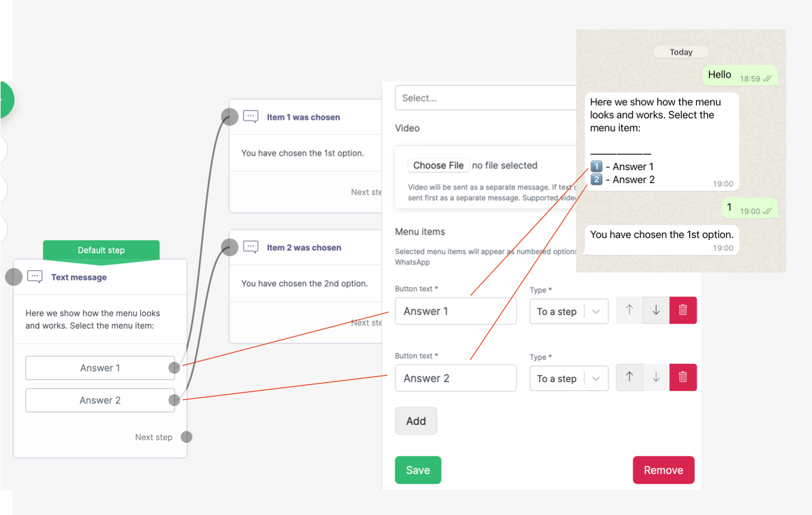Click Add to create a menu item
The image size is (812, 515).
tap(416, 421)
